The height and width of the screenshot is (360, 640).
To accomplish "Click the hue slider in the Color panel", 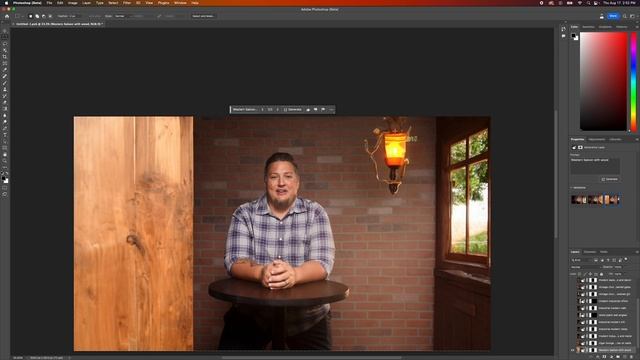I will coord(633,82).
